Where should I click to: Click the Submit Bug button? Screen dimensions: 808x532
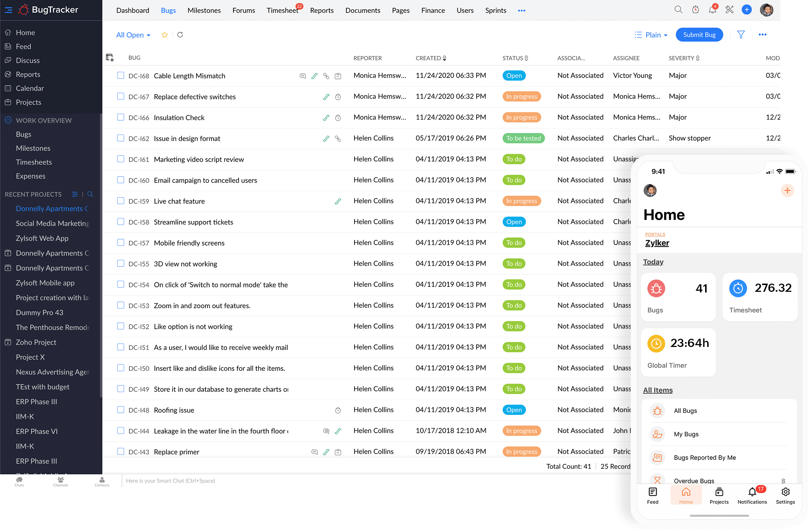699,35
